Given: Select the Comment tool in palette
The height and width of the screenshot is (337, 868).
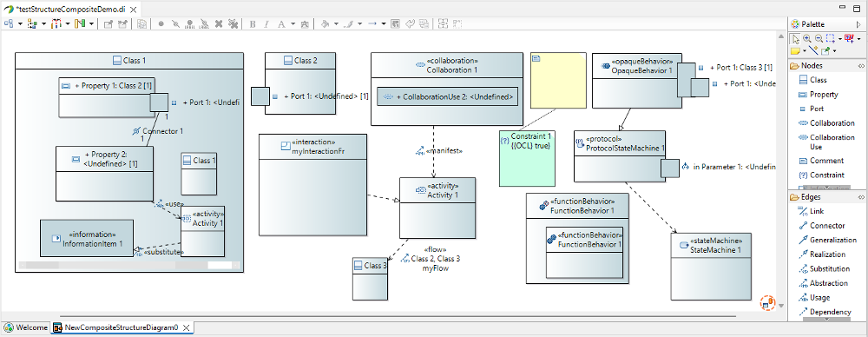Looking at the screenshot, I should pyautogui.click(x=821, y=161).
